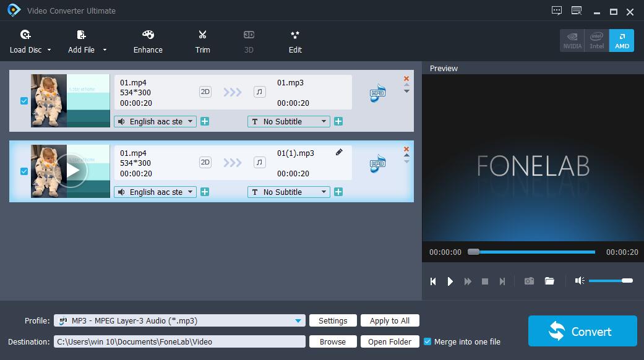Toggle AMD acceleration button
Viewport: 644px width, 360px height.
click(622, 40)
